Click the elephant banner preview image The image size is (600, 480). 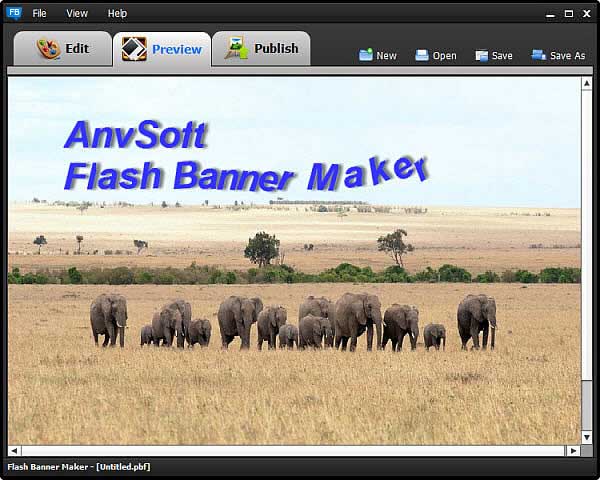pos(294,261)
